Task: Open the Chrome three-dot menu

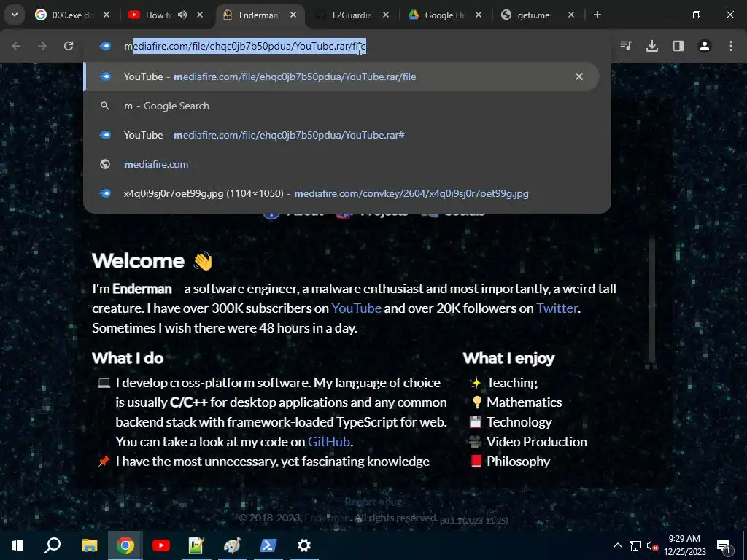Action: click(731, 46)
